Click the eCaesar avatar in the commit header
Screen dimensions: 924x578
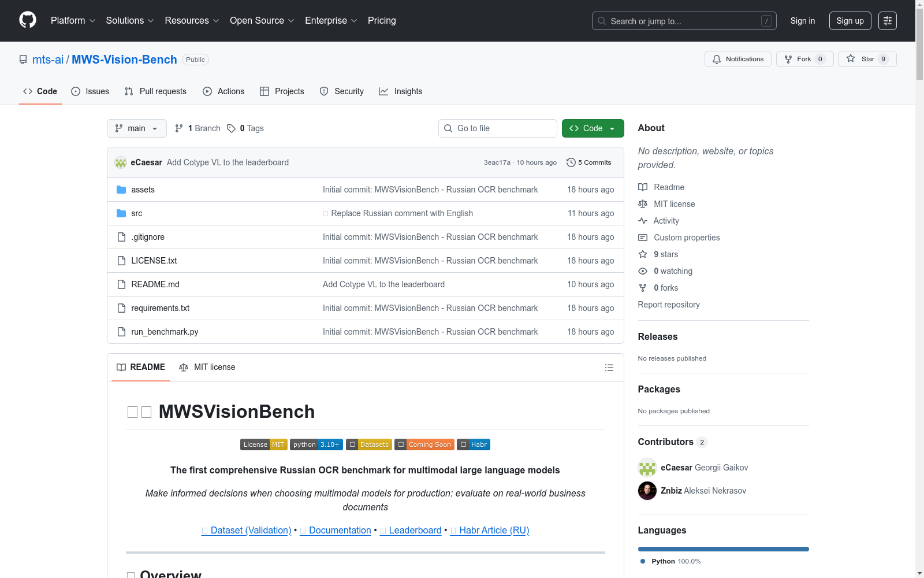coord(121,162)
